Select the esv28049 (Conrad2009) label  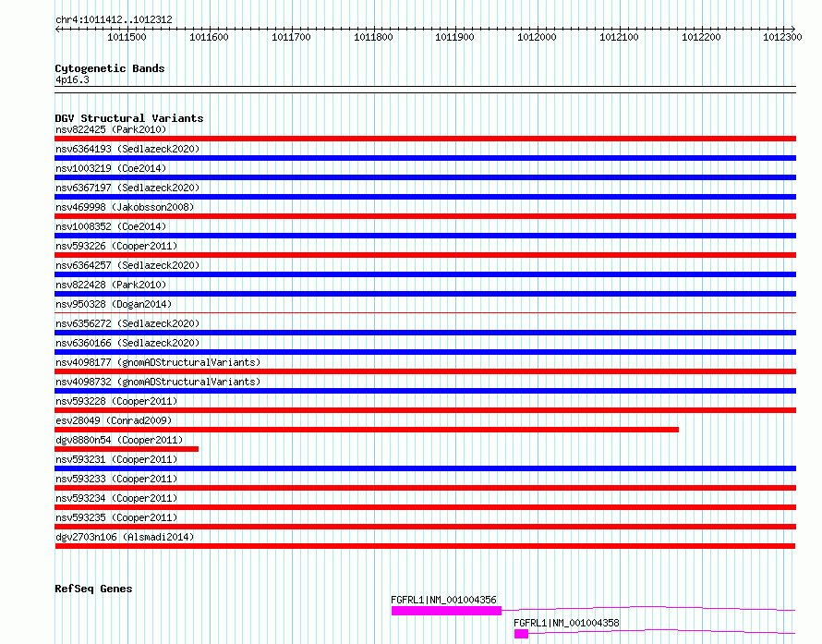pyautogui.click(x=114, y=420)
